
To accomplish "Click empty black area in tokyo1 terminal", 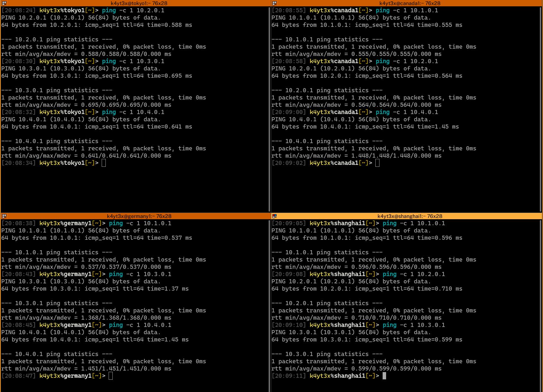I will pyautogui.click(x=134, y=190).
